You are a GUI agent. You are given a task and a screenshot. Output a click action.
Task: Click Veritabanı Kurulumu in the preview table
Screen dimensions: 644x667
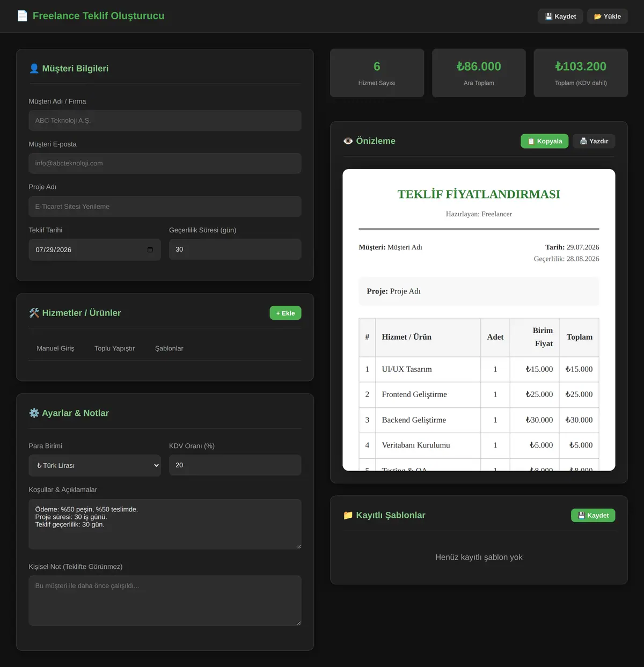[x=416, y=445]
